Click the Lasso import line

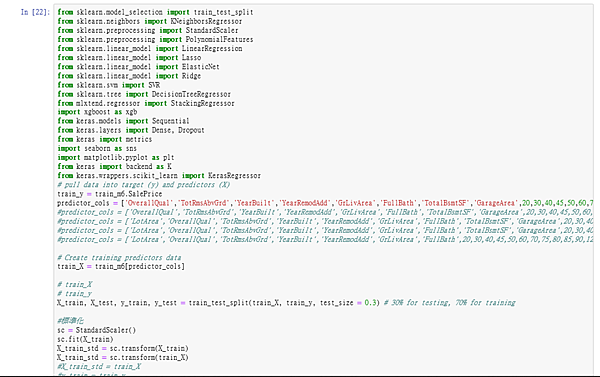tap(129, 58)
